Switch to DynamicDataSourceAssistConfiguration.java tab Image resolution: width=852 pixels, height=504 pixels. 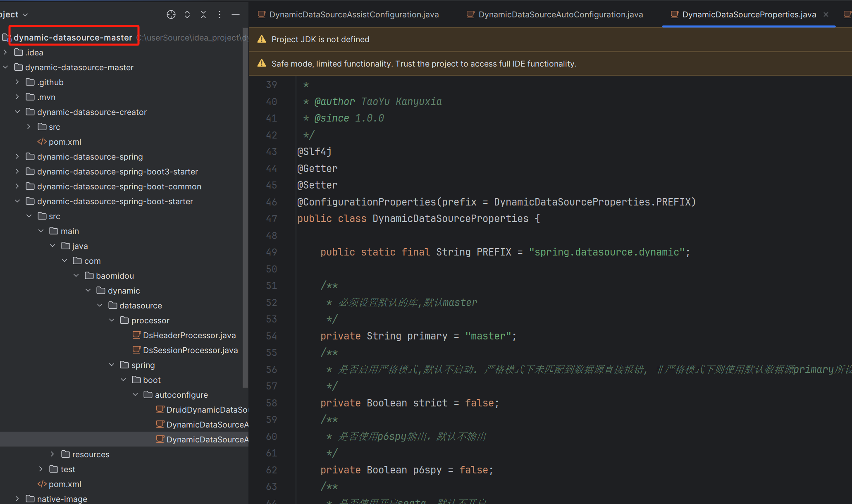click(x=348, y=14)
